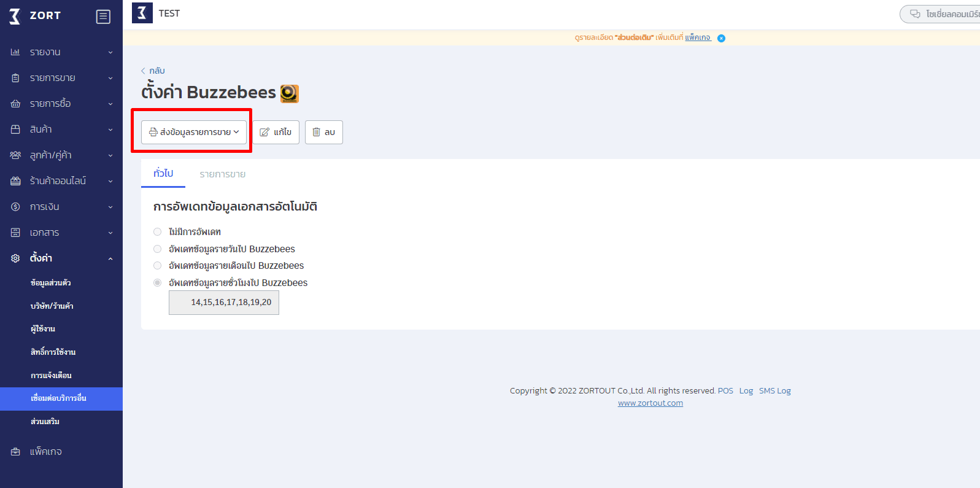Select hourly update to Buzzebees option
Viewport: 980px width, 488px height.
pos(158,283)
